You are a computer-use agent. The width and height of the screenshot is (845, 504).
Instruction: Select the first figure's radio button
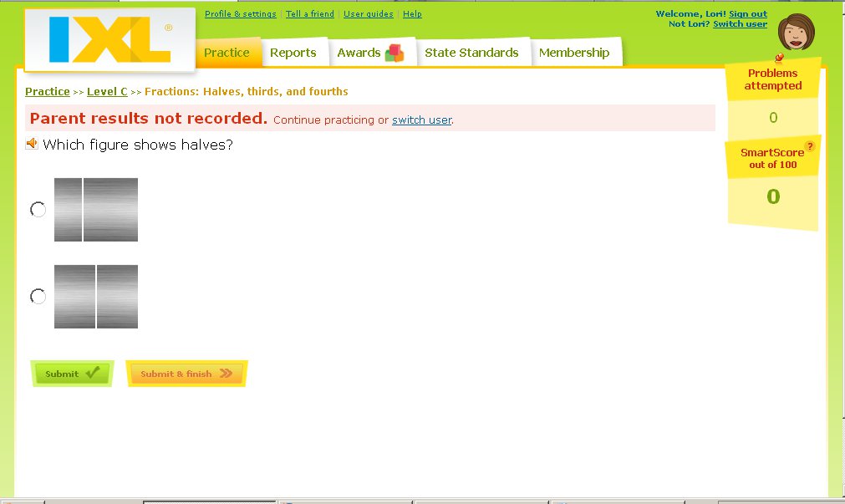37,210
